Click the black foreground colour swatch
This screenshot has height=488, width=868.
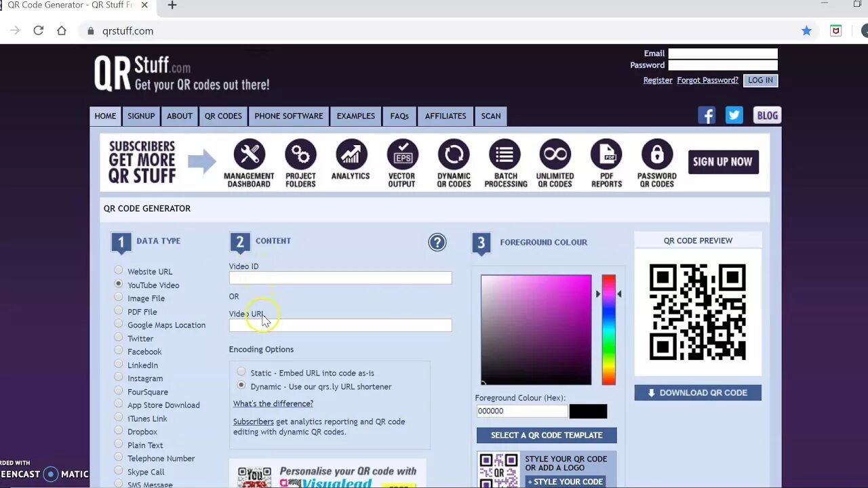tap(588, 411)
